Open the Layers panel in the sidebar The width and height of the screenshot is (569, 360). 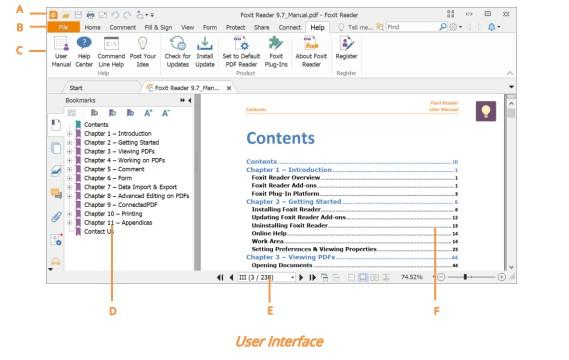tap(56, 171)
